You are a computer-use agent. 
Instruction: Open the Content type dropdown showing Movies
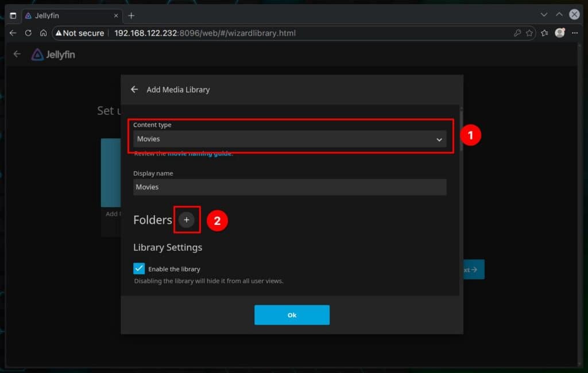(x=289, y=139)
